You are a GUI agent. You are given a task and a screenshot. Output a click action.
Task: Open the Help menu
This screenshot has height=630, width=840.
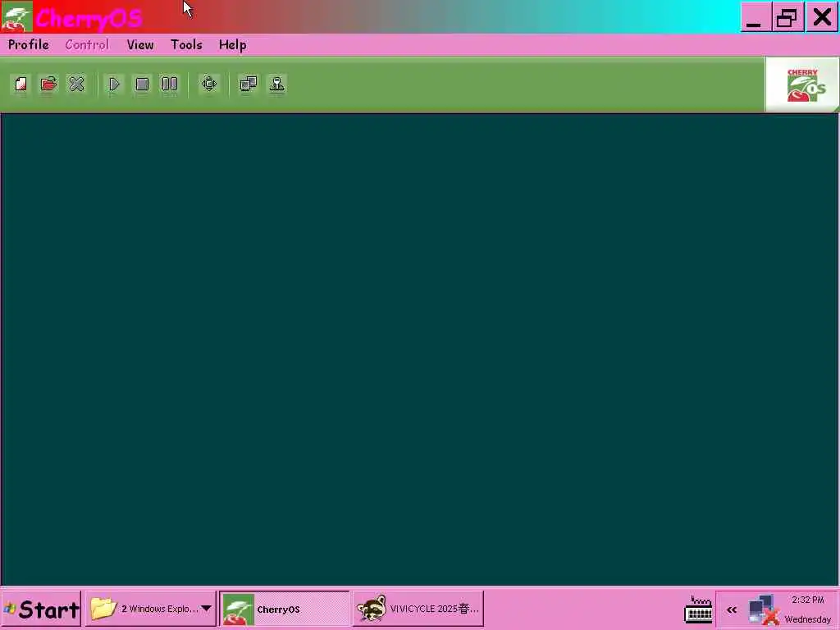(232, 45)
